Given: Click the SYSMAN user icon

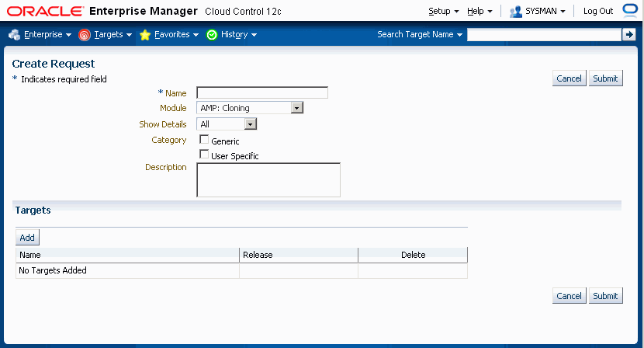Looking at the screenshot, I should [515, 12].
